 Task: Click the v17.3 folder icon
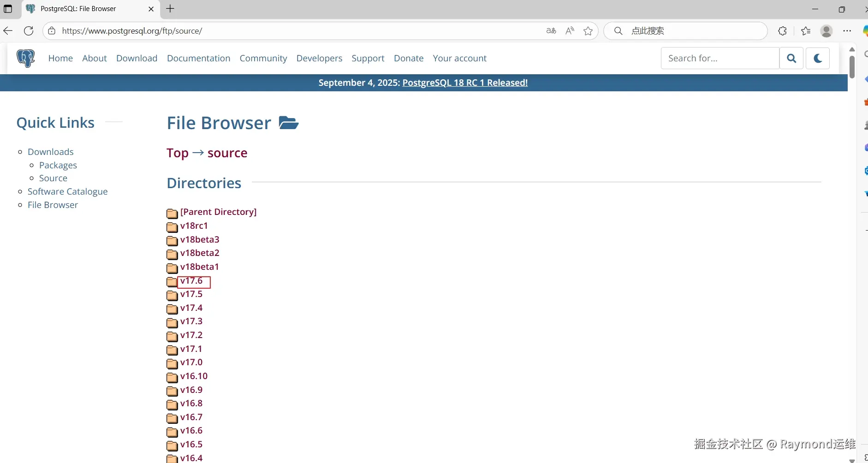click(172, 322)
